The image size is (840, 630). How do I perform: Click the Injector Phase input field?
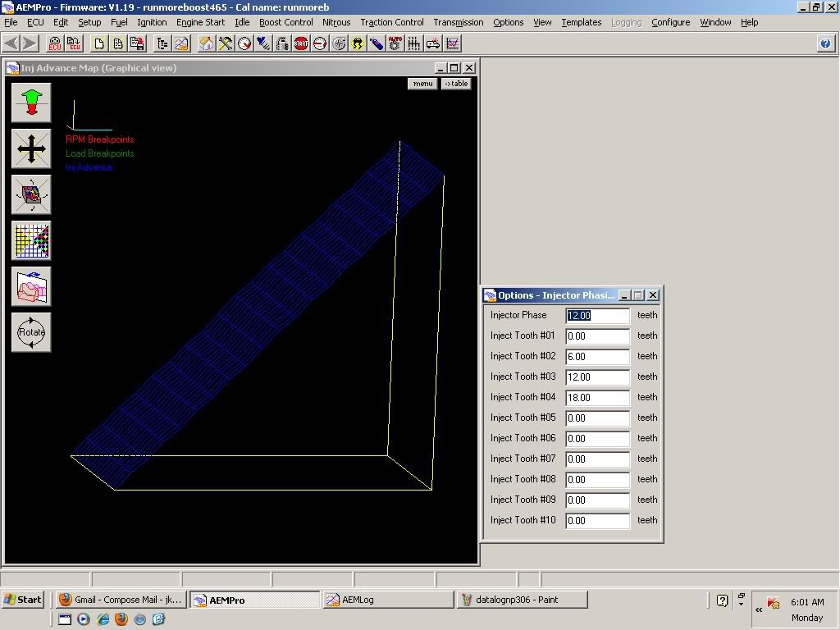coord(598,316)
